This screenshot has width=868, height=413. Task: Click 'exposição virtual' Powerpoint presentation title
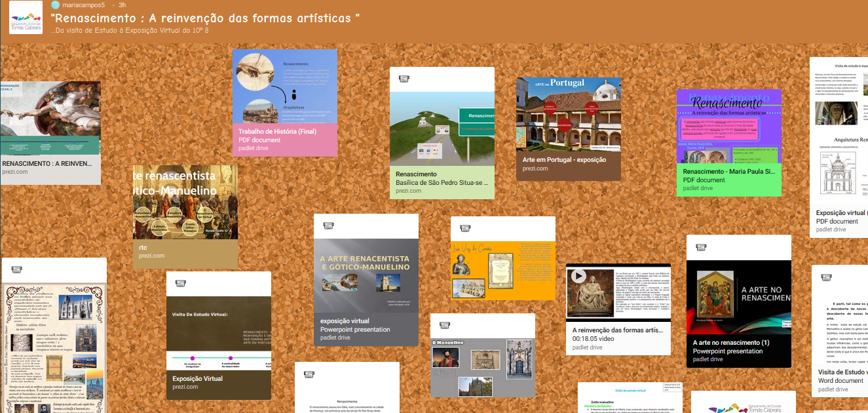coord(345,321)
